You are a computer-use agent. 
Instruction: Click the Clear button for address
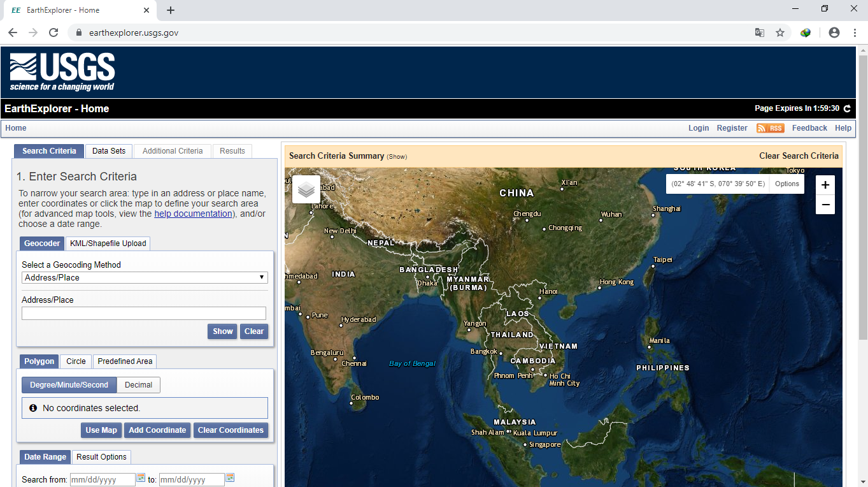pyautogui.click(x=254, y=331)
